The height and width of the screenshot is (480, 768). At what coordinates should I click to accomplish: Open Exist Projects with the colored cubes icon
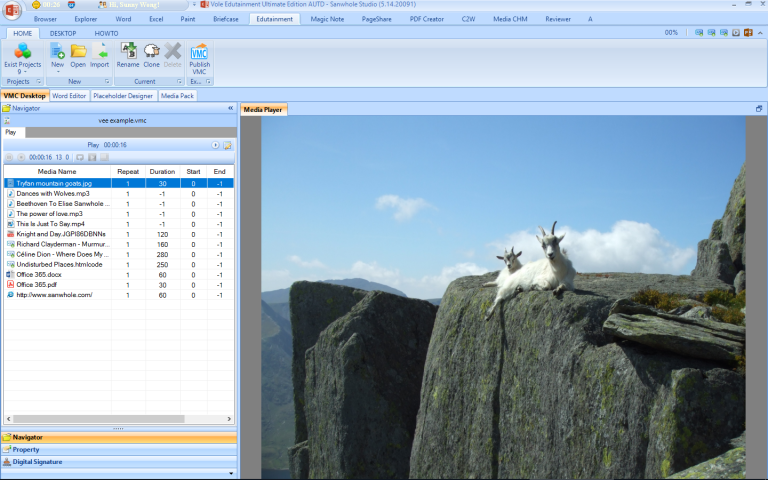click(23, 51)
